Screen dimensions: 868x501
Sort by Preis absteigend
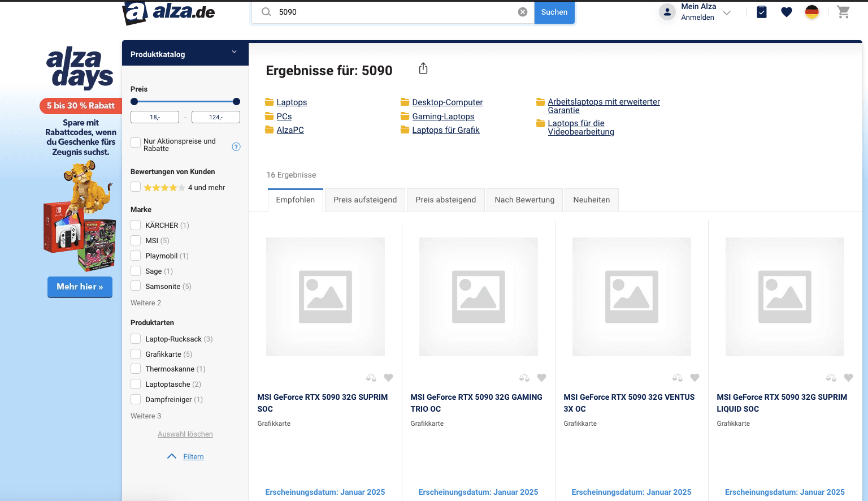[446, 200]
